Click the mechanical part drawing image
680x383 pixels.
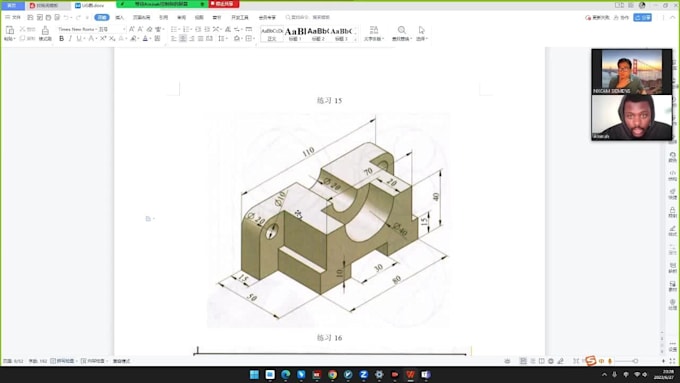[328, 220]
